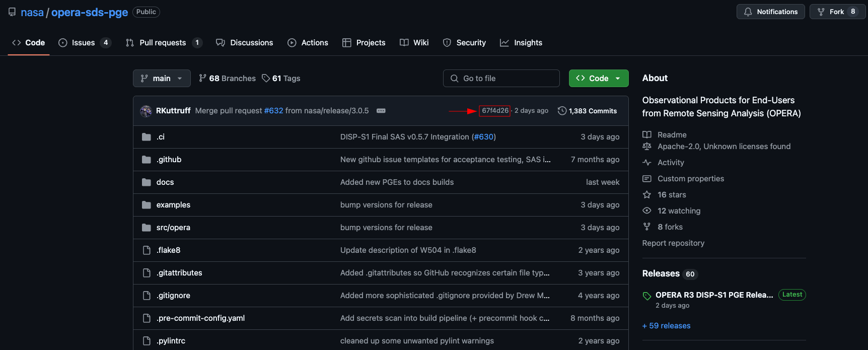The image size is (868, 350).
Task: Open the Actions tab
Action: point(314,43)
